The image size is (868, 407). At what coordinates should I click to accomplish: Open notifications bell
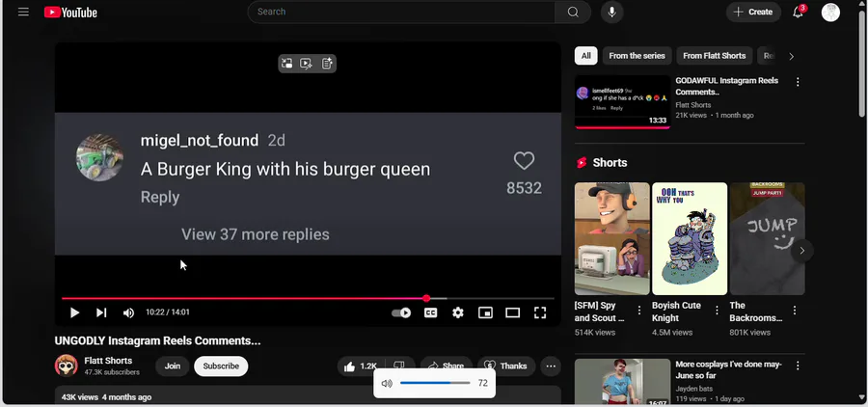click(799, 12)
